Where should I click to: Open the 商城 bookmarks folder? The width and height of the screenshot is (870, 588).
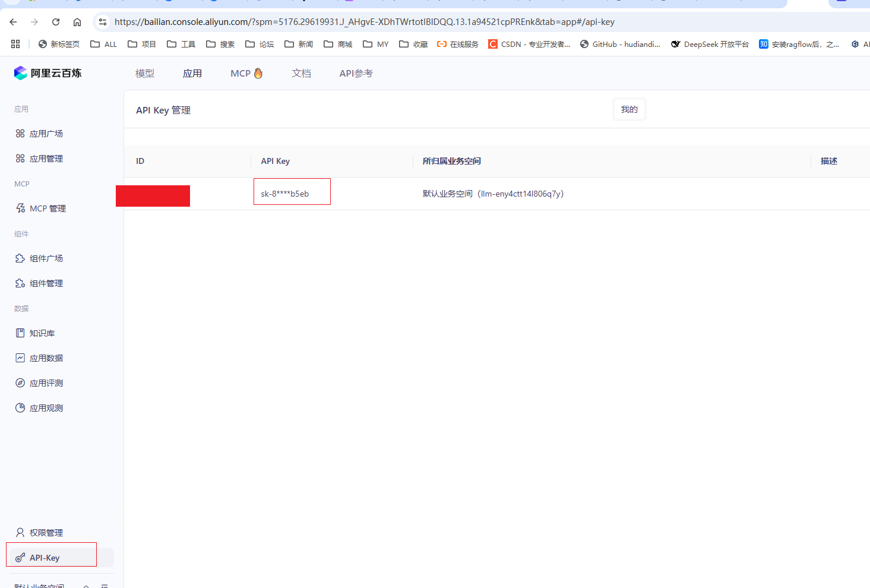[x=337, y=44]
